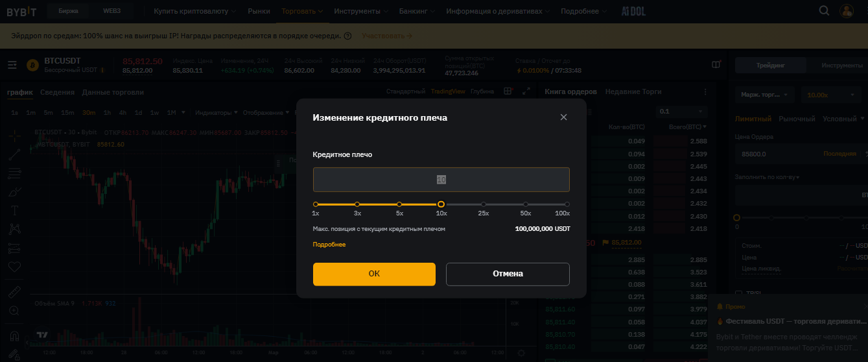Open the search magnifier icon
This screenshot has height=362, width=868.
click(x=825, y=10)
